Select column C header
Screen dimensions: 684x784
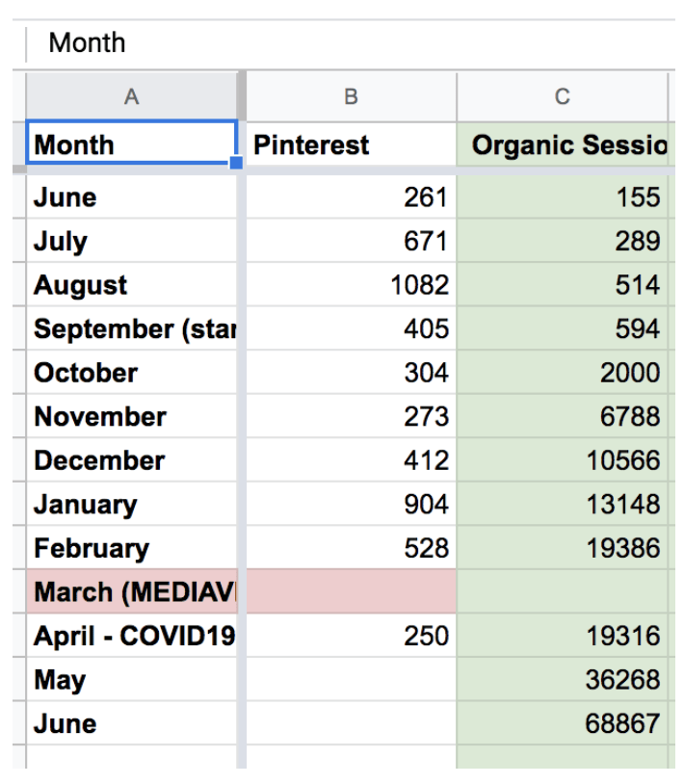[562, 96]
